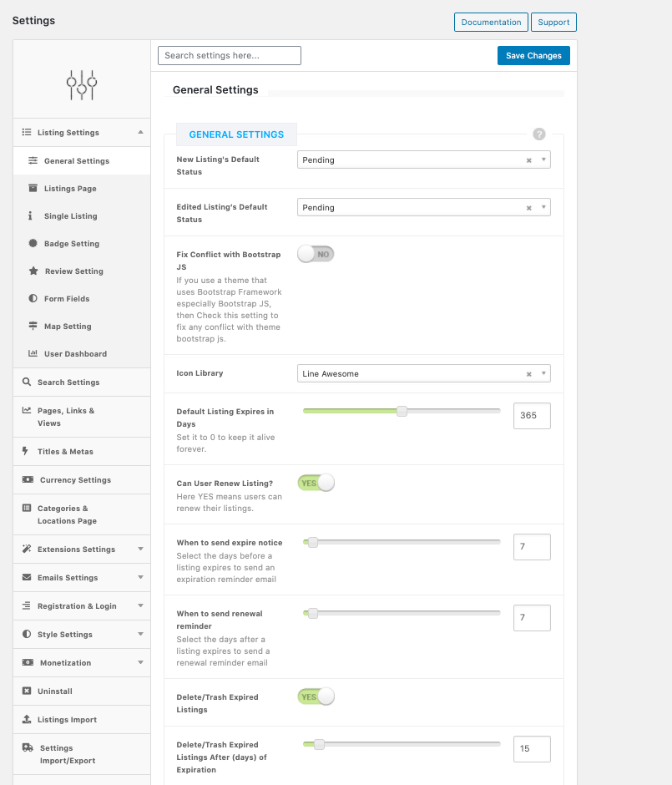Click the Review Setting star icon

(33, 271)
